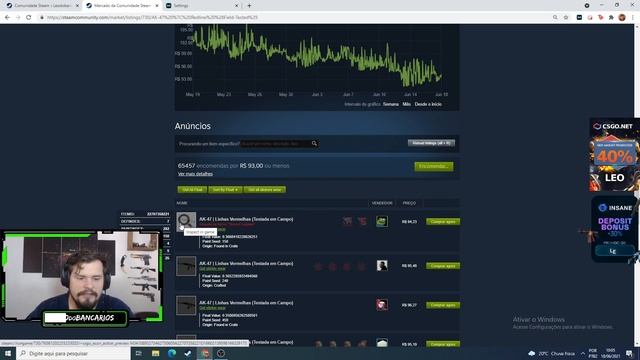
Task: Open the Sort by Float dropdown
Action: 225,189
